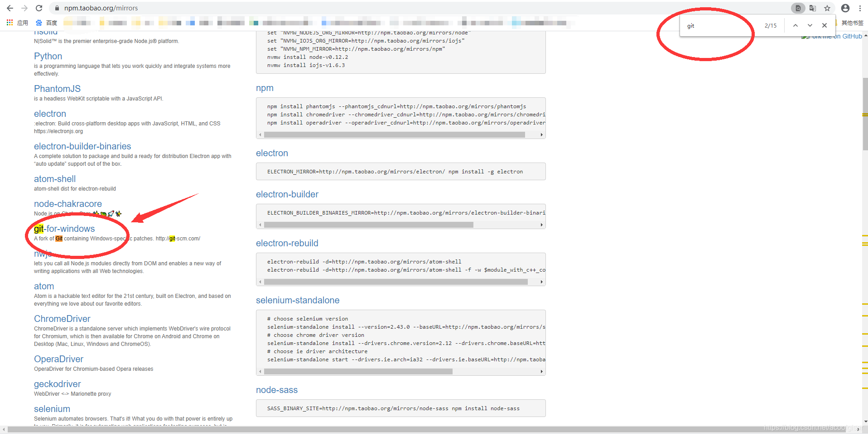
Task: Open the ChromeDriver mirror link
Action: pyautogui.click(x=62, y=319)
